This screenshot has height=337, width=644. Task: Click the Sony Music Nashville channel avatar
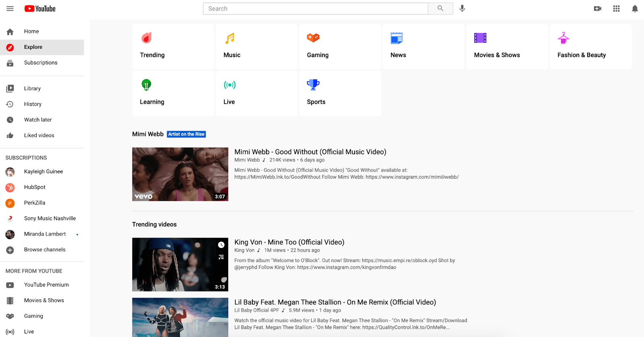10,219
